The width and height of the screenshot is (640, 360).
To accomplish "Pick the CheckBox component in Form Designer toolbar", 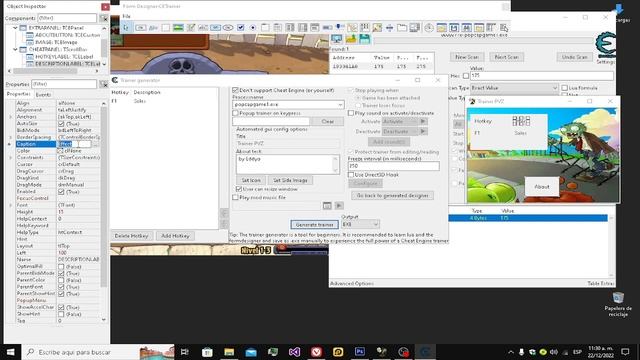I will [240, 27].
